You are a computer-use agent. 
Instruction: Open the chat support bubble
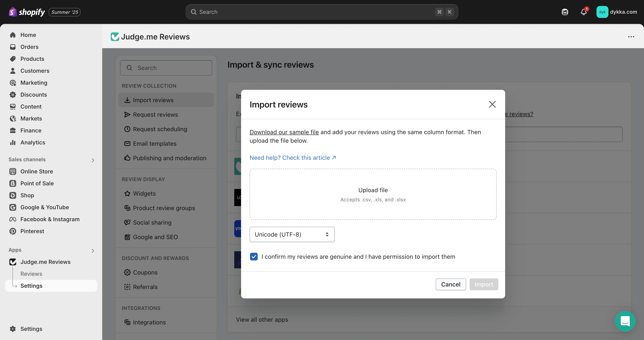[625, 321]
